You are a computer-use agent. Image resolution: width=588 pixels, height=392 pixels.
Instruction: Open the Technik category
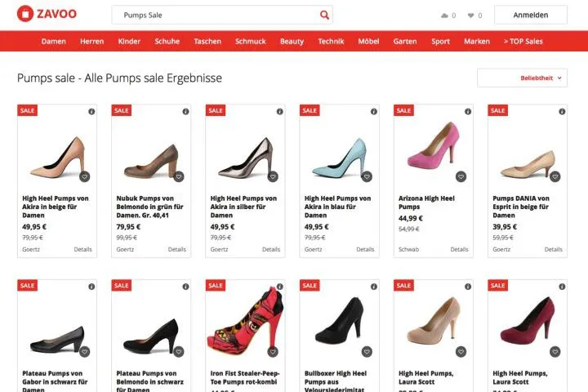tap(331, 42)
